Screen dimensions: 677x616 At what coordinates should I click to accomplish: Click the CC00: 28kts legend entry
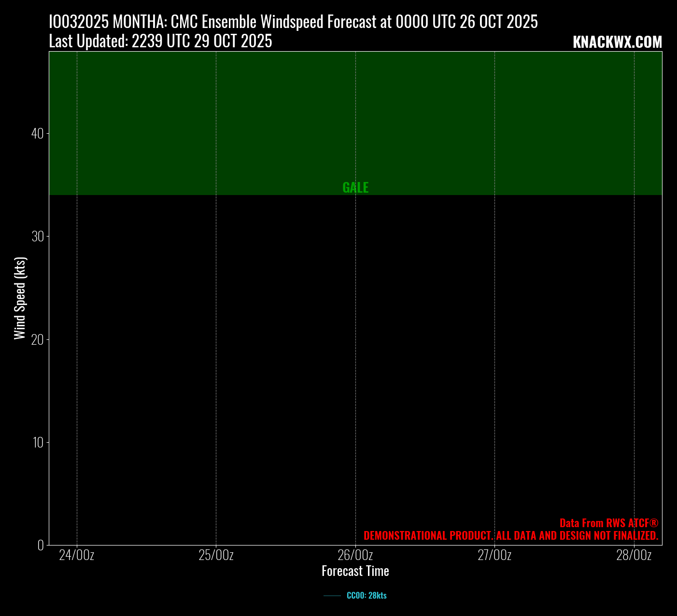(x=366, y=596)
